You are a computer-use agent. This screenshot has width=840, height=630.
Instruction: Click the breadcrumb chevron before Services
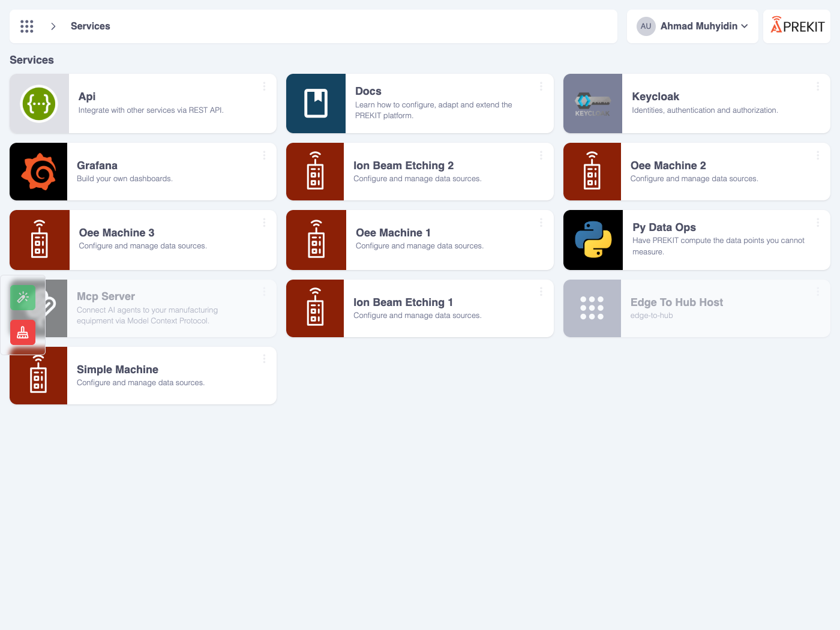click(53, 26)
